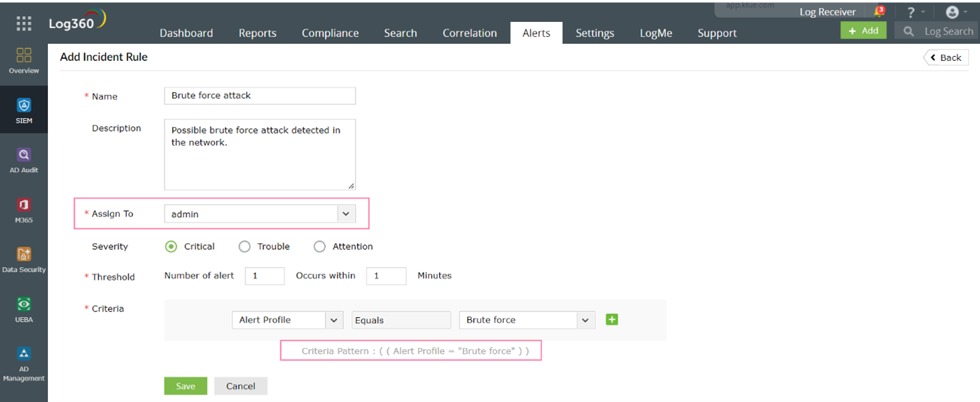The image size is (980, 402).
Task: Open the user profile account icon
Action: point(953,11)
